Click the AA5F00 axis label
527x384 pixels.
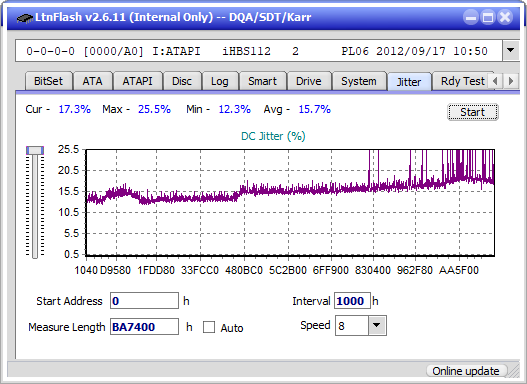click(x=459, y=270)
